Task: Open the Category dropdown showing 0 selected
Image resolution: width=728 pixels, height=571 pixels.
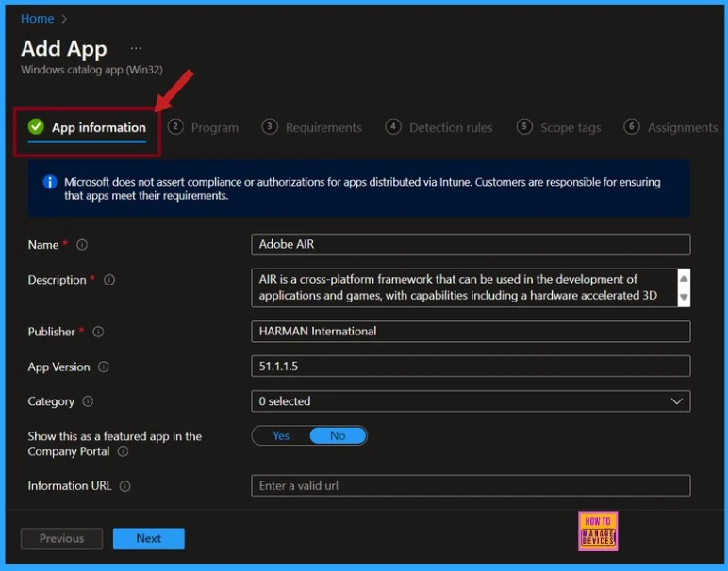Action: pos(471,401)
